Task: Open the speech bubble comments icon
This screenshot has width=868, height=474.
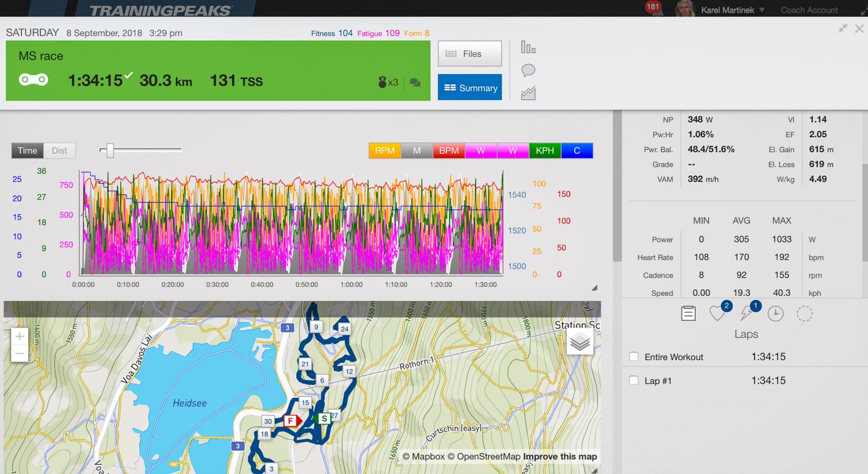Action: [x=528, y=71]
